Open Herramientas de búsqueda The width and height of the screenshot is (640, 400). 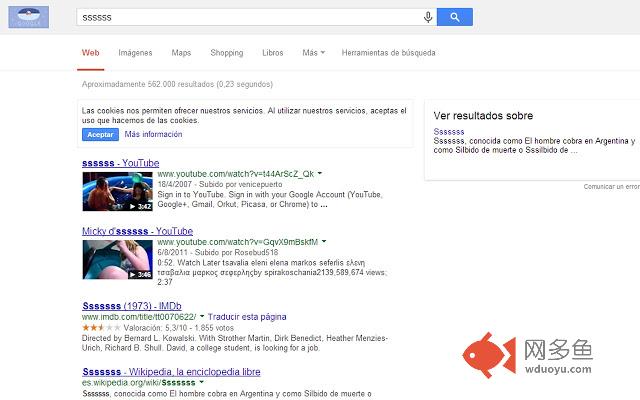click(389, 53)
